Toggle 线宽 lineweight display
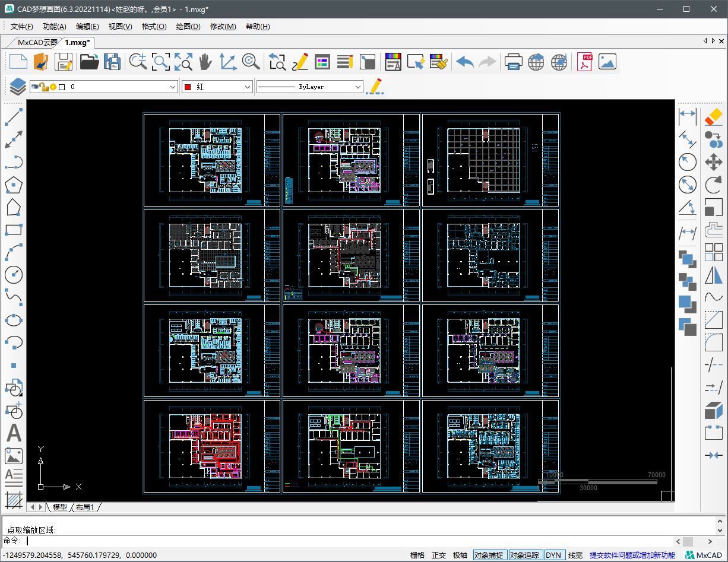Viewport: 728px width, 562px height. point(575,555)
